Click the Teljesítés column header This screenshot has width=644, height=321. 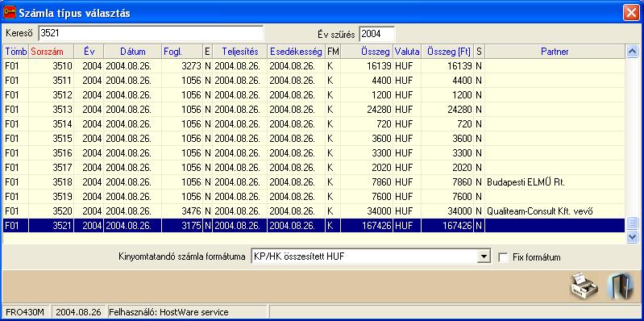point(240,52)
